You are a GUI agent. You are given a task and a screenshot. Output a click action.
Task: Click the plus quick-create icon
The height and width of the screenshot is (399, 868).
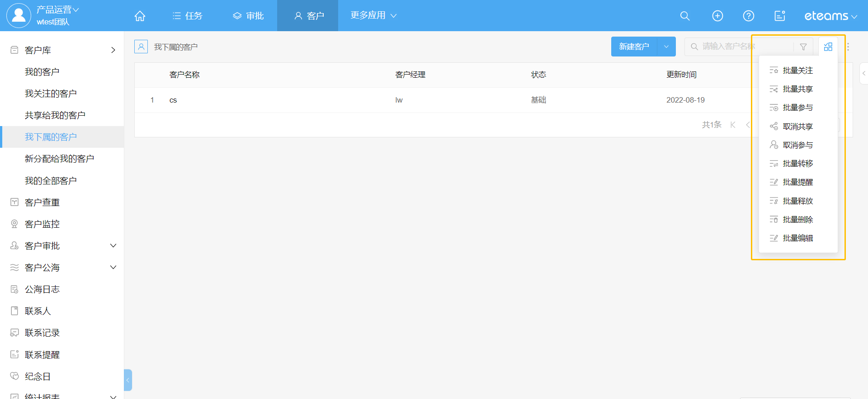point(717,16)
